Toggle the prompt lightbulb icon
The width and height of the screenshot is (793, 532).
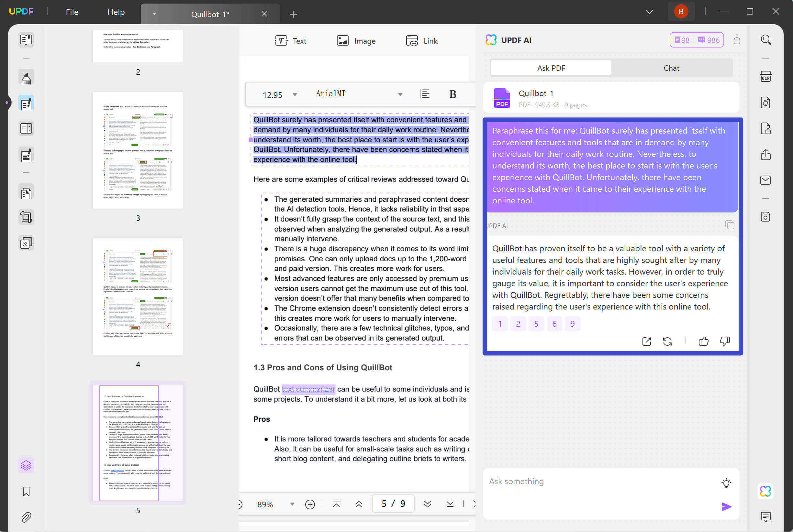[726, 483]
